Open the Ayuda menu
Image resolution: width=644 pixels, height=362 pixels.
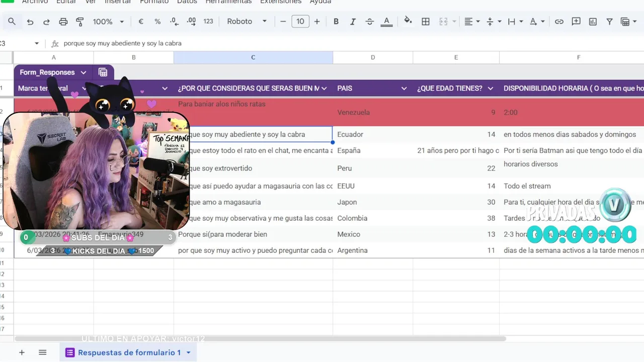coord(320,2)
